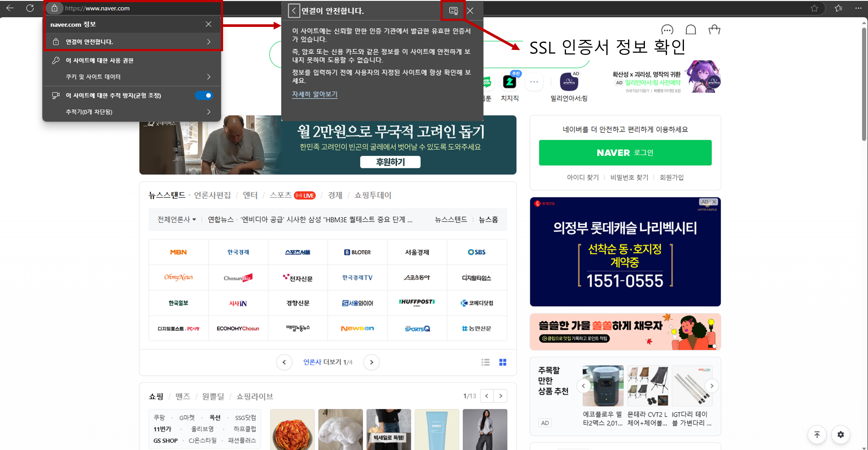The image size is (868, 450).
Task: Reload the page with the refresh icon
Action: (30, 8)
